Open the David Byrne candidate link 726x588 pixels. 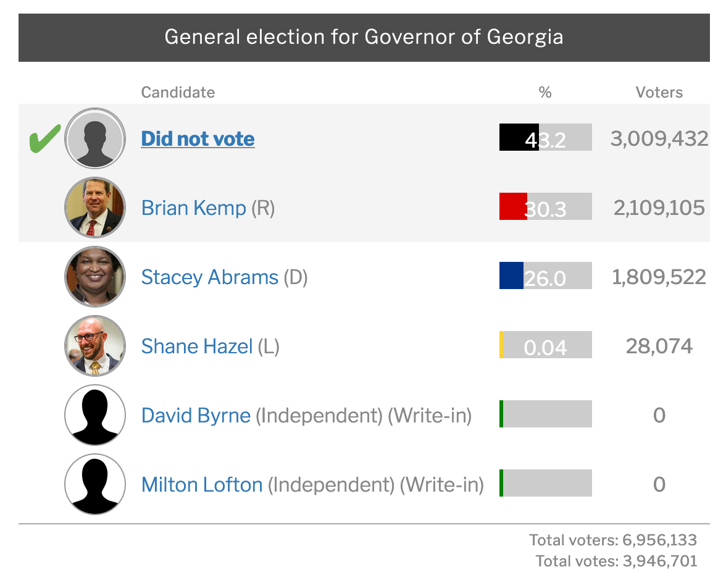[x=196, y=416]
